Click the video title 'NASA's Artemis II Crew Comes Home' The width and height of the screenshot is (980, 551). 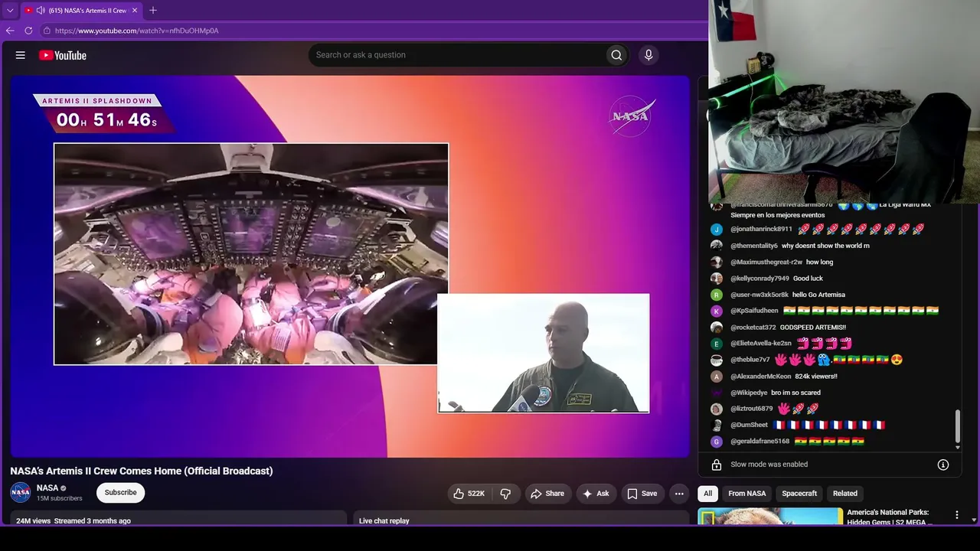[x=142, y=471]
